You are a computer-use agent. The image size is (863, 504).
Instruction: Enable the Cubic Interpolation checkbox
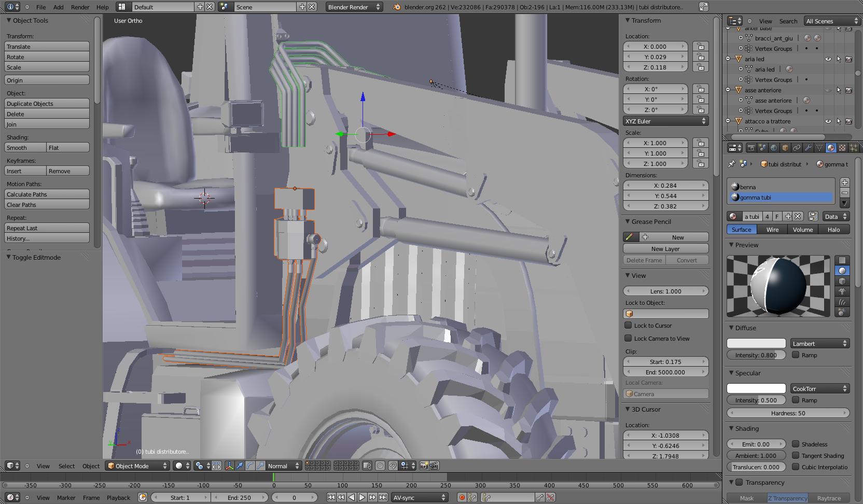(796, 467)
